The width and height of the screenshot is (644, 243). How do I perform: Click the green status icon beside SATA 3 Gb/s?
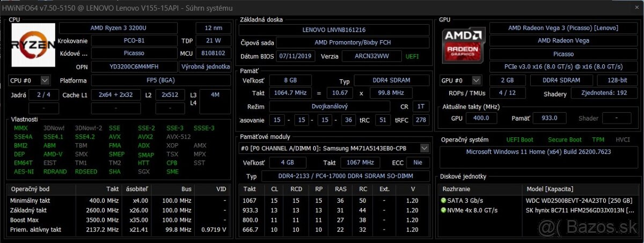(444, 200)
